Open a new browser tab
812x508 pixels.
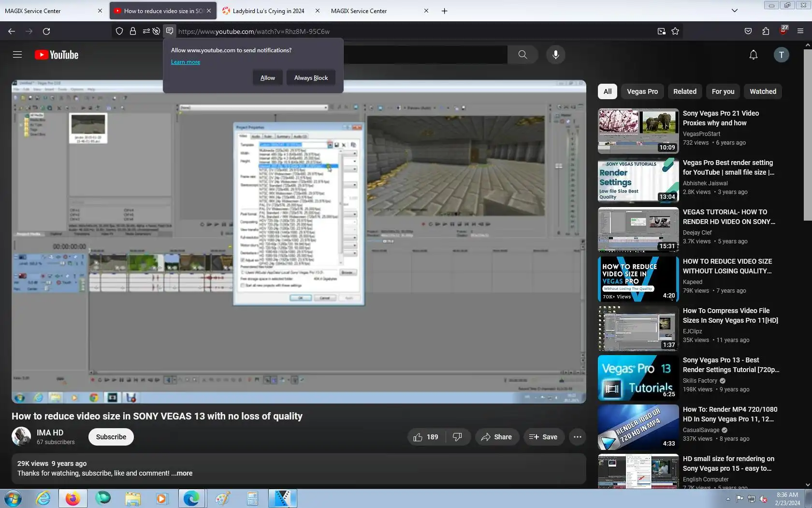click(445, 11)
